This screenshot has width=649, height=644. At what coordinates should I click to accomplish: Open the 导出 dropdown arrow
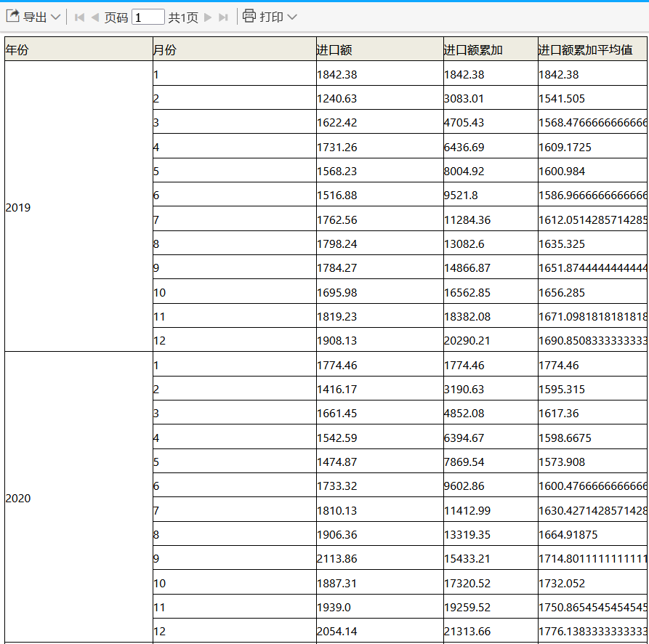click(x=55, y=17)
